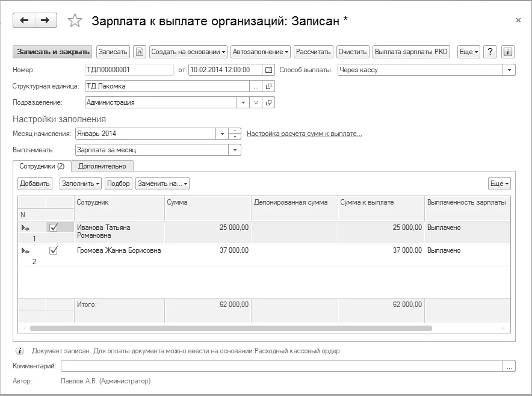Click the Сумма к выплате column header
532x396 pixels.
pyautogui.click(x=381, y=208)
